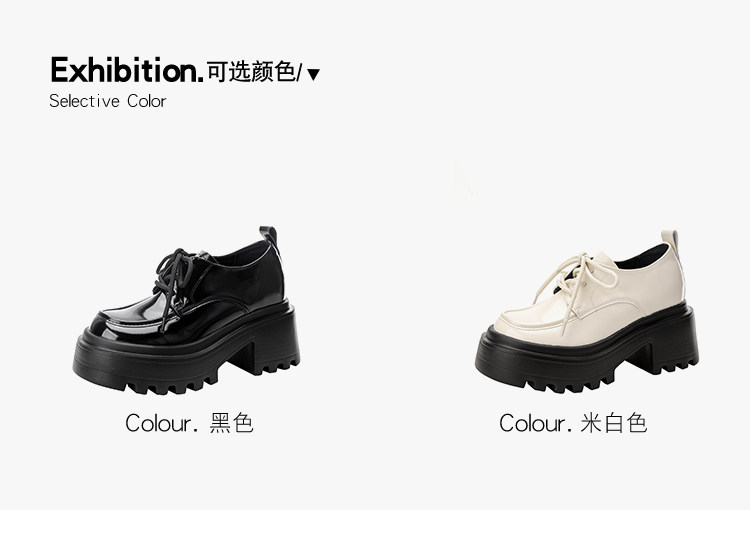
Task: Click the 可选颜色 heading text
Action: pos(251,72)
